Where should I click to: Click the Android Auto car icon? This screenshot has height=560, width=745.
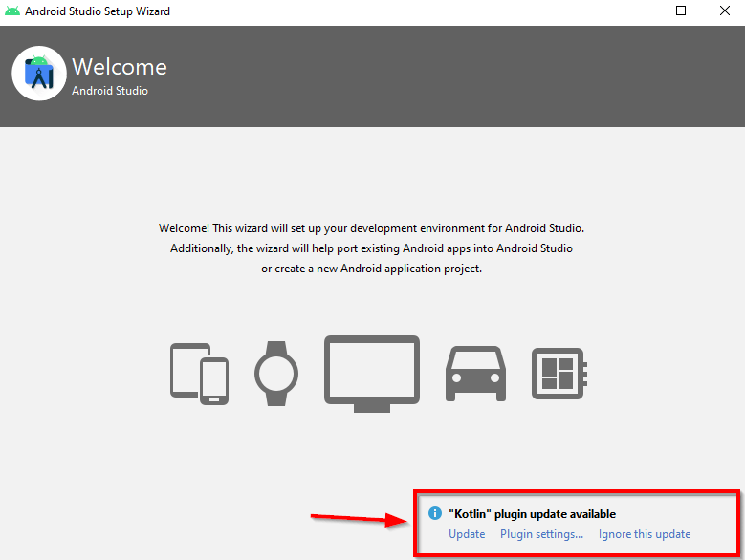coord(475,374)
